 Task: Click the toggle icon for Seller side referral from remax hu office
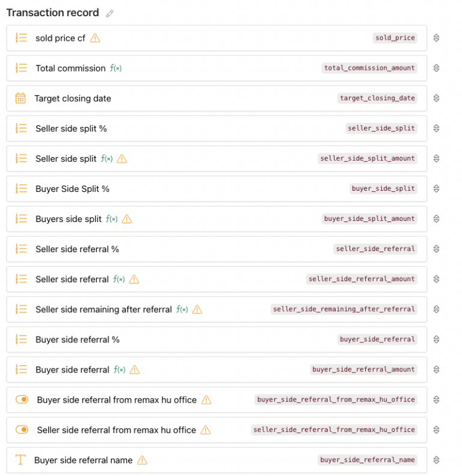pos(22,430)
